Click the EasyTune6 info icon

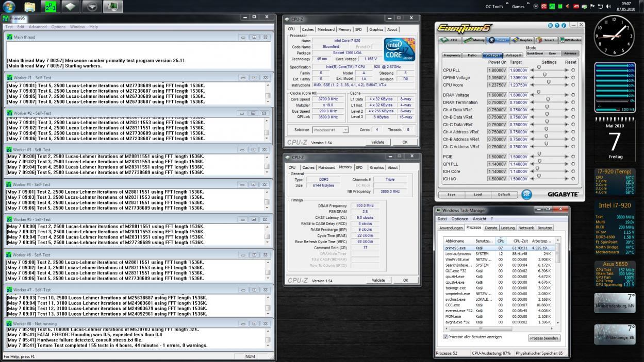tap(564, 25)
